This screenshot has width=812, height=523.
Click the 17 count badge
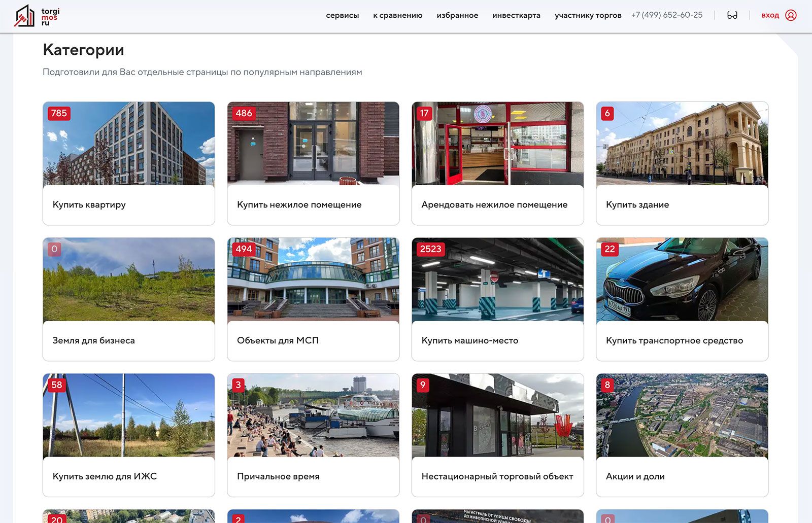tap(424, 113)
